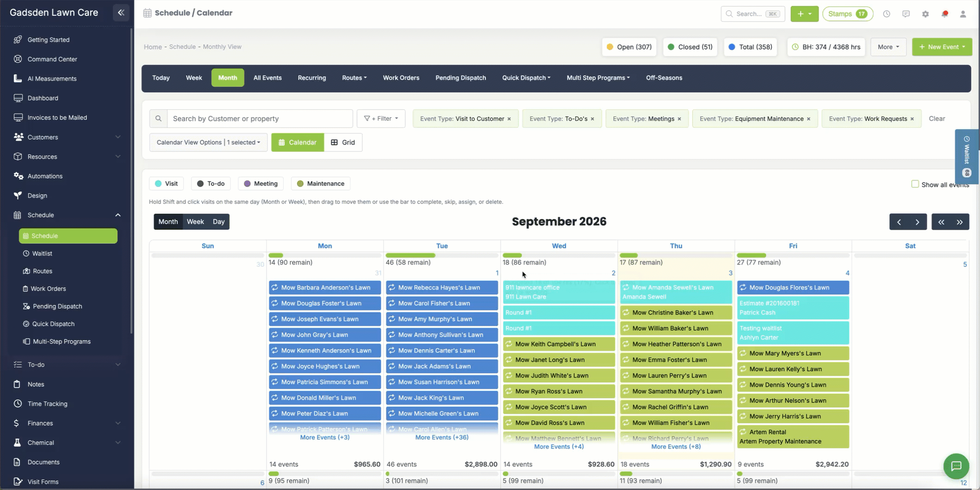This screenshot has width=980, height=490.
Task: Collapse the sidebar with the double-chevron icon
Action: click(121, 13)
